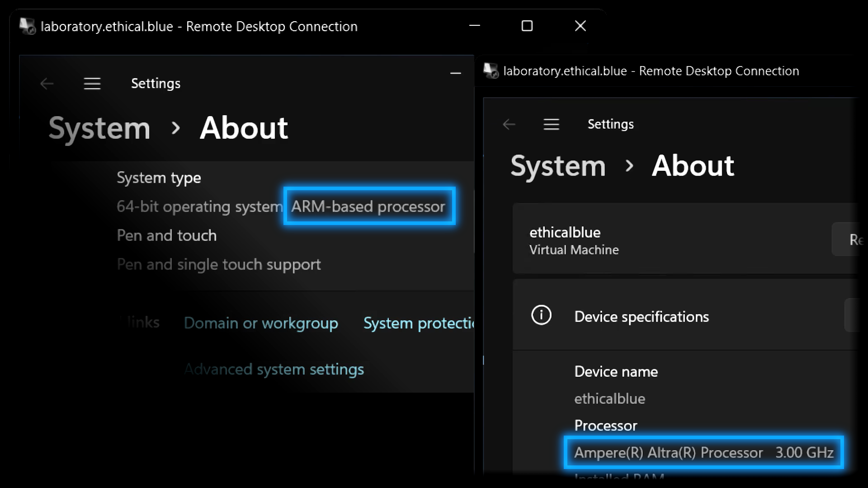Click System breadcrumb in right window

pyautogui.click(x=558, y=166)
